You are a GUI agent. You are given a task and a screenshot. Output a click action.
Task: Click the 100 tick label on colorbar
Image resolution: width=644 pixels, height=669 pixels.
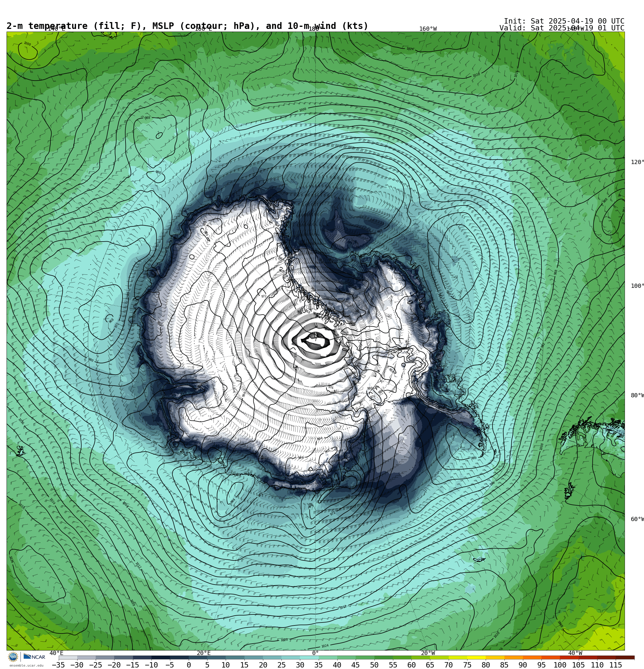point(560,665)
